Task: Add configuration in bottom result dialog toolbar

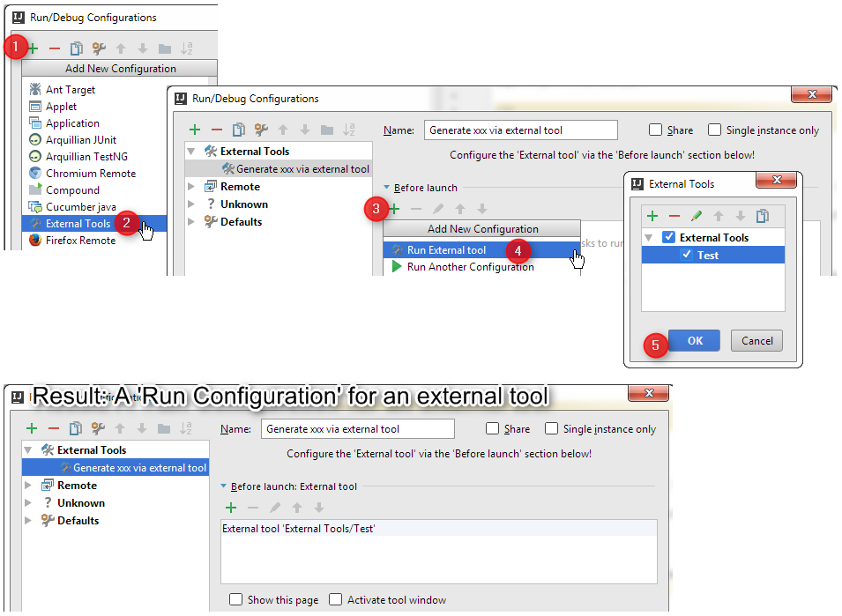Action: click(x=32, y=428)
